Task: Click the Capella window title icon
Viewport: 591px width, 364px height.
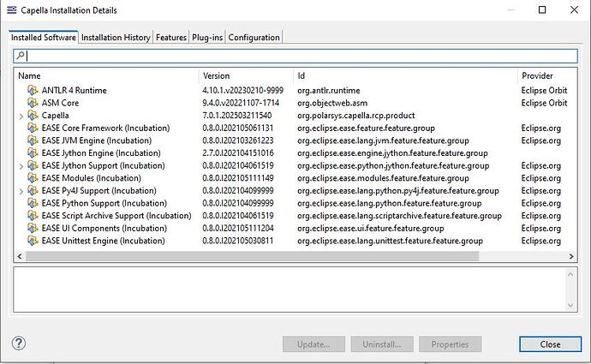Action: tap(12, 10)
